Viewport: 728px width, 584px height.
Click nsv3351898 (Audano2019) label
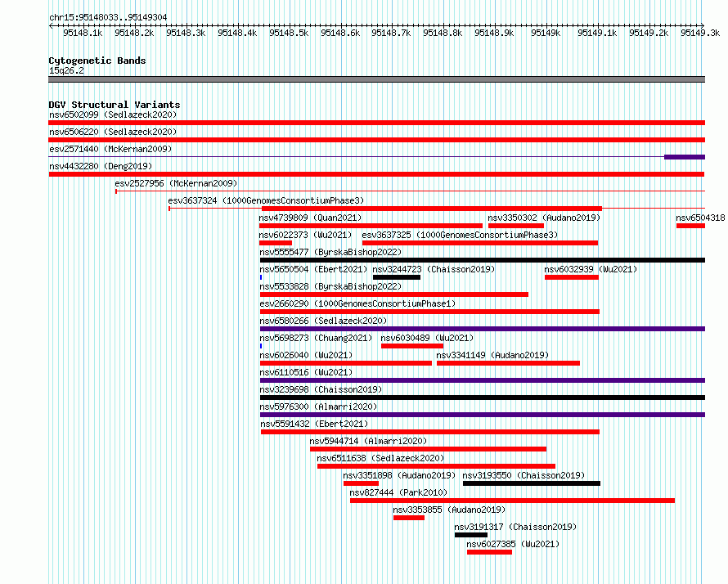[399, 475]
